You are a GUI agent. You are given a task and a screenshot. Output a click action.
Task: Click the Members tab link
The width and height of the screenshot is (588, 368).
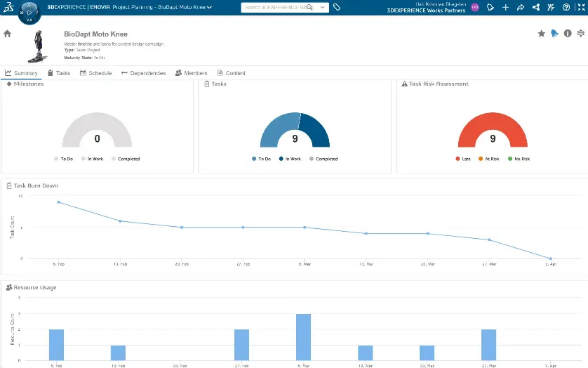pyautogui.click(x=191, y=73)
